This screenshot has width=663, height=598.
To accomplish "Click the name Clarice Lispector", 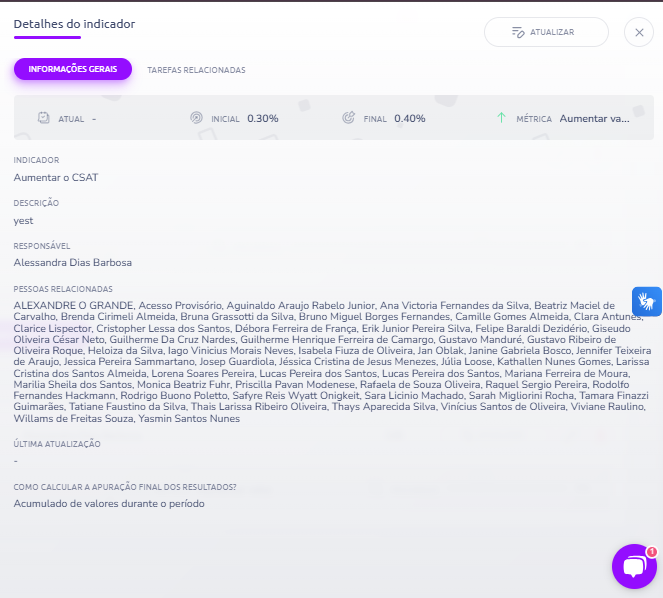I will pos(52,329).
